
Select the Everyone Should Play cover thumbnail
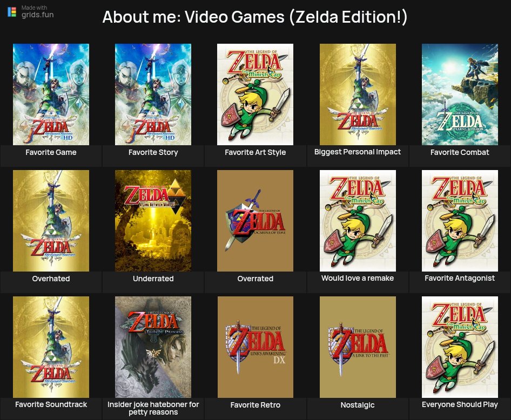click(460, 347)
